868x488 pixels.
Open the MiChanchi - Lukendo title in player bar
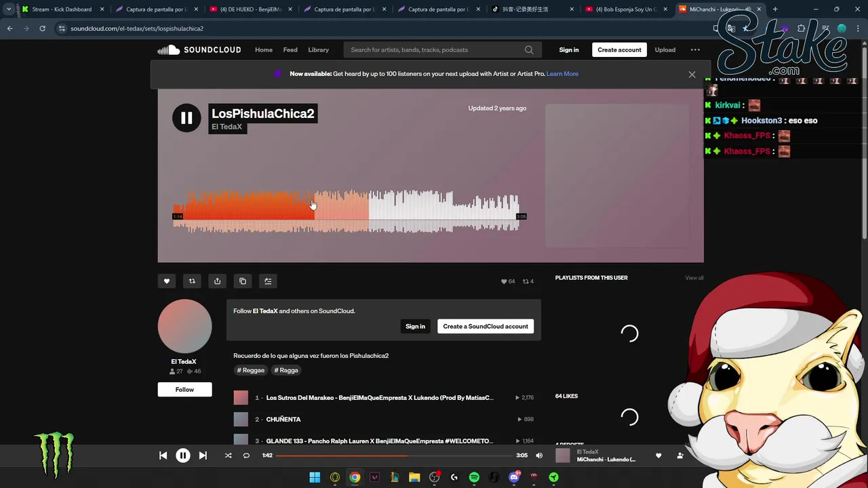click(606, 460)
